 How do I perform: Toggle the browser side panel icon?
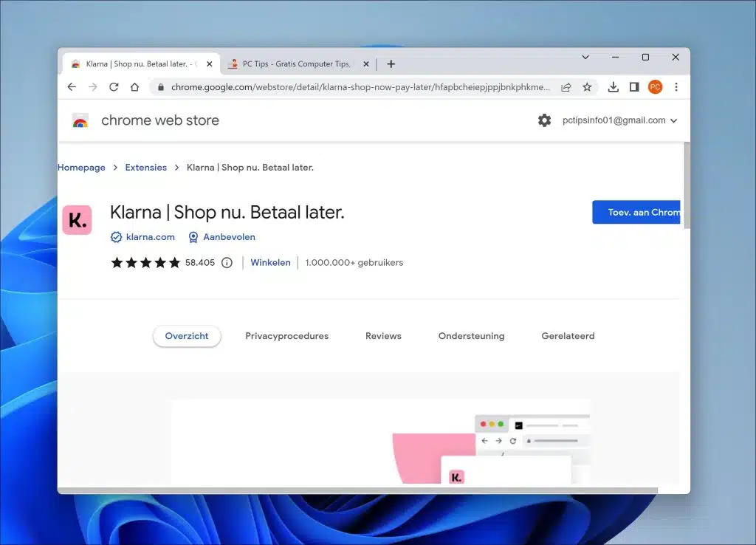634,87
